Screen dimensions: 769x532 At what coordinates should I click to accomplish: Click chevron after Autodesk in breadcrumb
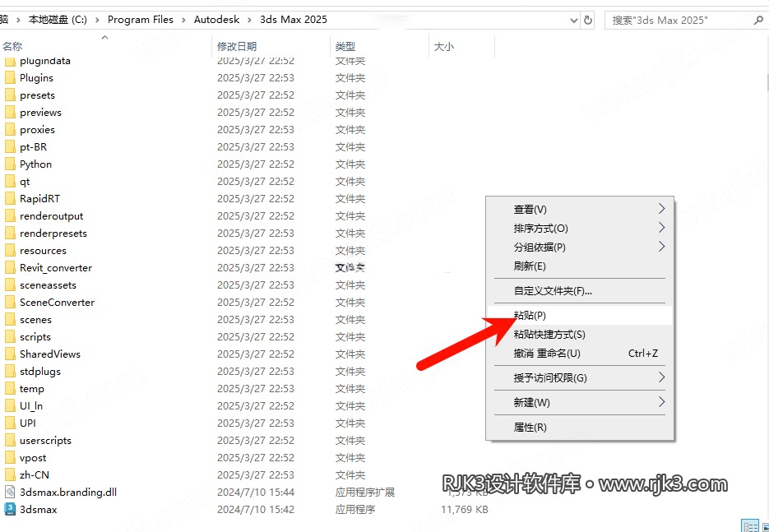coord(250,20)
